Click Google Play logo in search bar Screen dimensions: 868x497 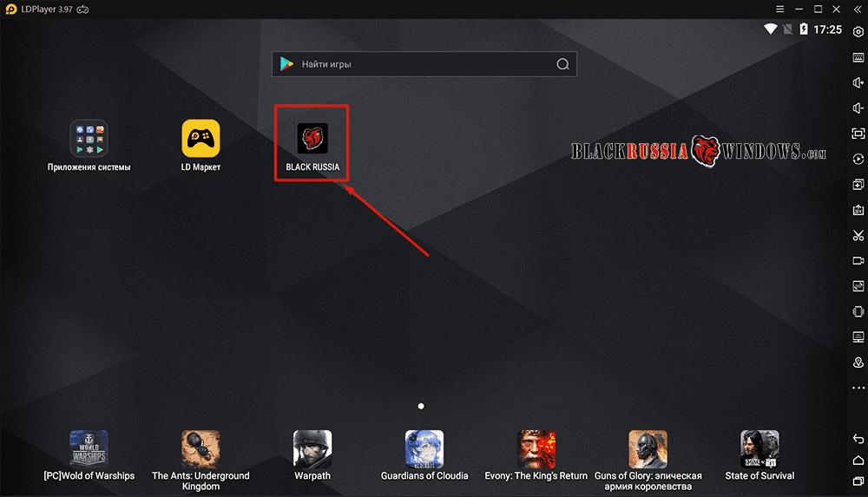pos(286,64)
